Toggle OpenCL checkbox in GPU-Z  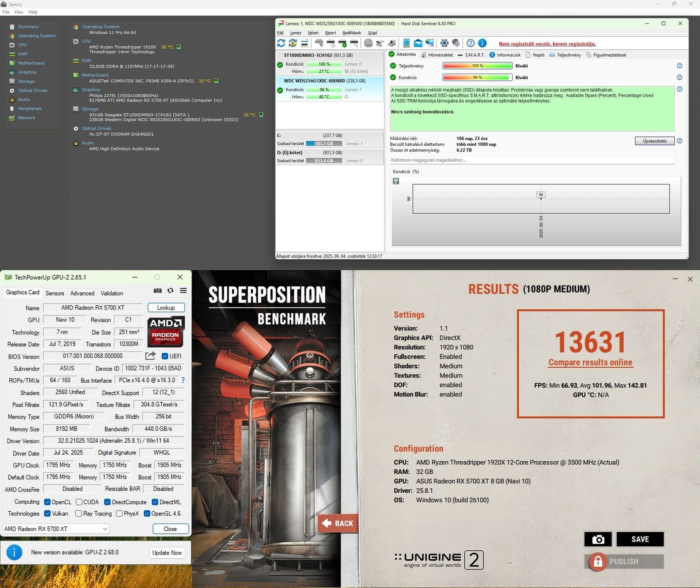[47, 502]
